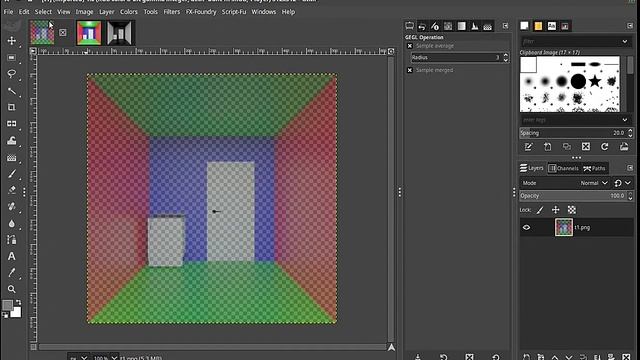Select the Paintbrush tool
Image resolution: width=640 pixels, height=360 pixels.
point(11,174)
